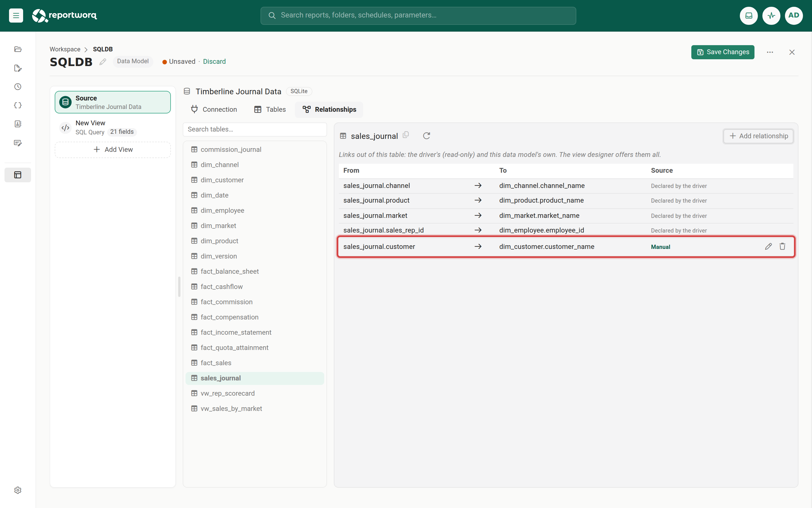Click the 21 fields badge
The image size is (812, 508).
pos(122,132)
